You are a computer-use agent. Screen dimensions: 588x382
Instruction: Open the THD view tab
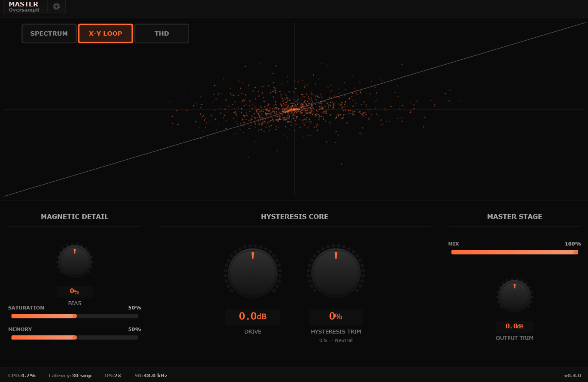point(162,33)
